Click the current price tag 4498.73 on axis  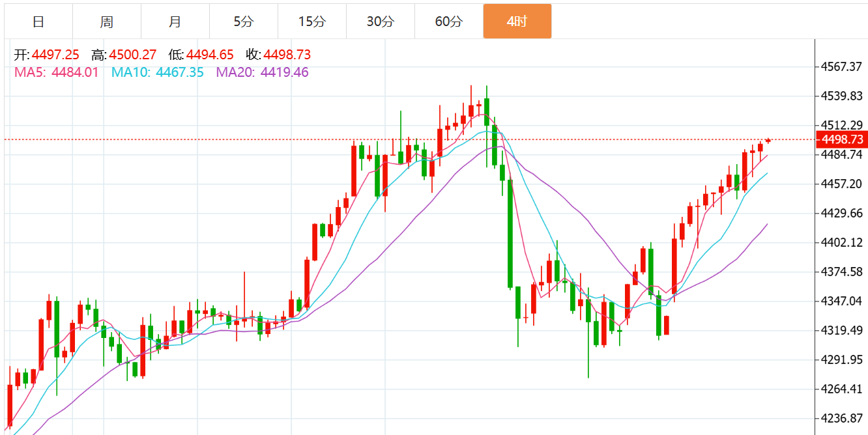pos(842,139)
